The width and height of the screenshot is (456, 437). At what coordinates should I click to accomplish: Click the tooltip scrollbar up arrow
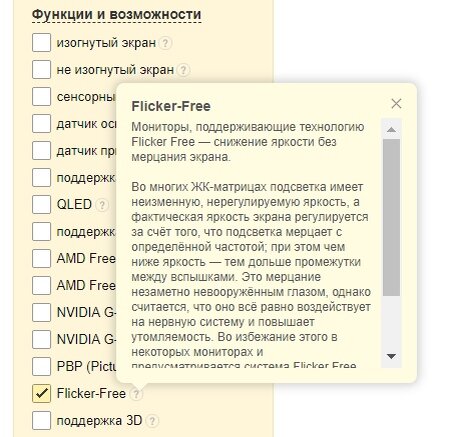(391, 130)
